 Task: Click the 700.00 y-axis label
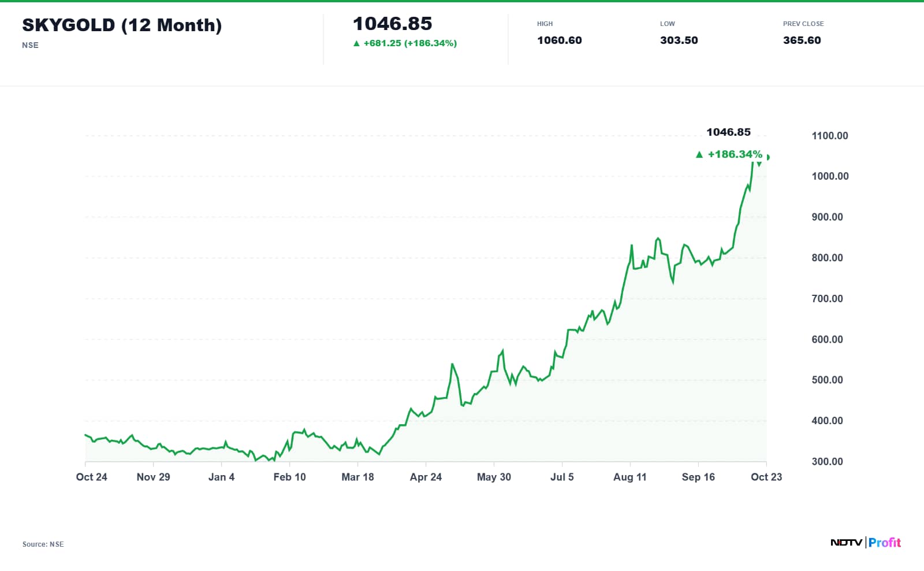tap(827, 299)
